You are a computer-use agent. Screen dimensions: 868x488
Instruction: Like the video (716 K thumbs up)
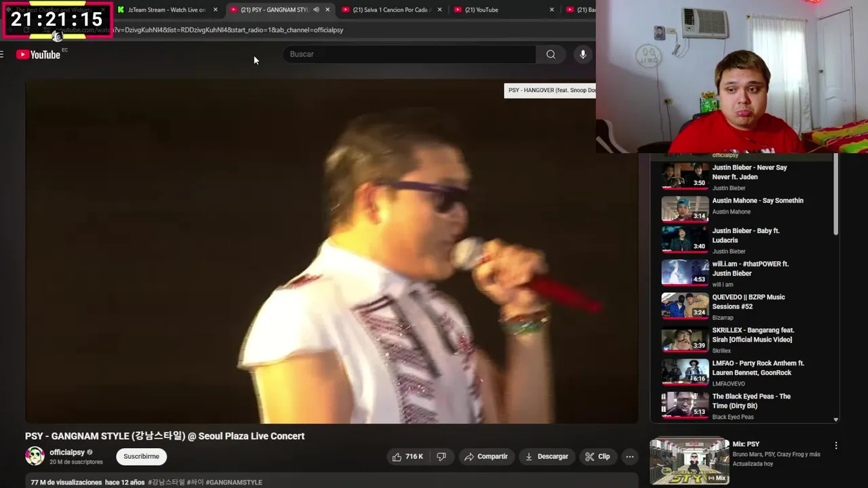[407, 457]
